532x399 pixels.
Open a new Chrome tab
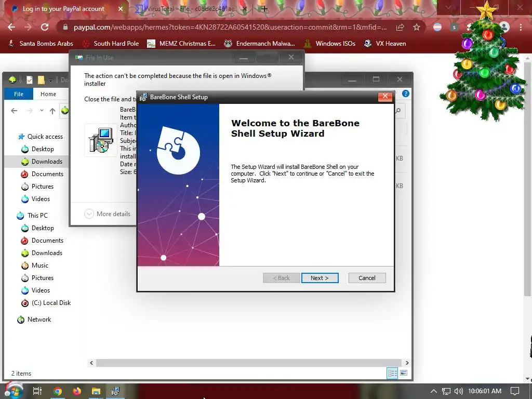[x=264, y=9]
